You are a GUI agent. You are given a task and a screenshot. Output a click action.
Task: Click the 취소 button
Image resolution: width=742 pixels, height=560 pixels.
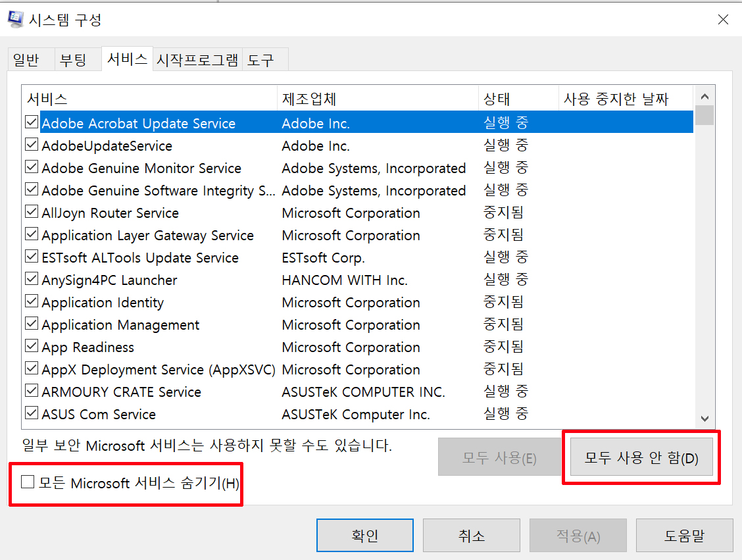[472, 536]
